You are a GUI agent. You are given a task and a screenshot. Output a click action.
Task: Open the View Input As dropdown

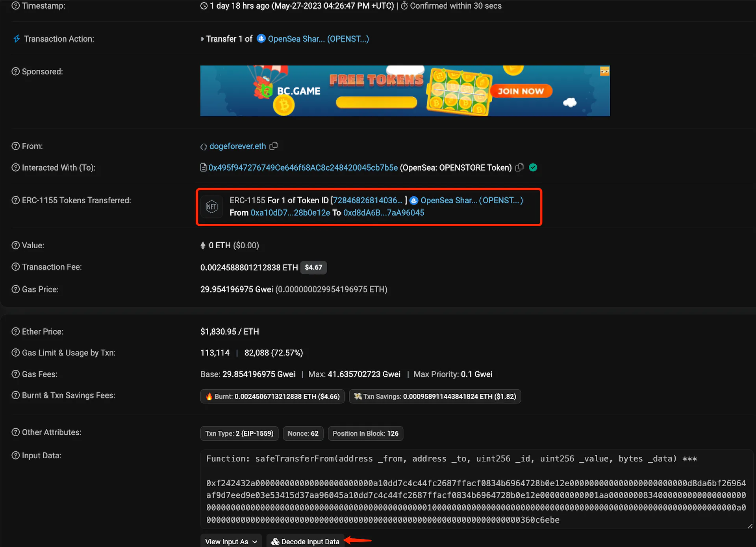coord(231,541)
